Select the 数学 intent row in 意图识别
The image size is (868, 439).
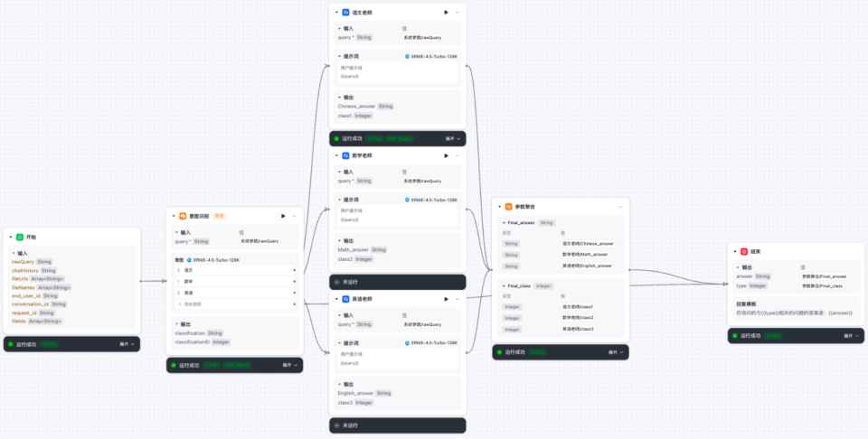click(235, 281)
